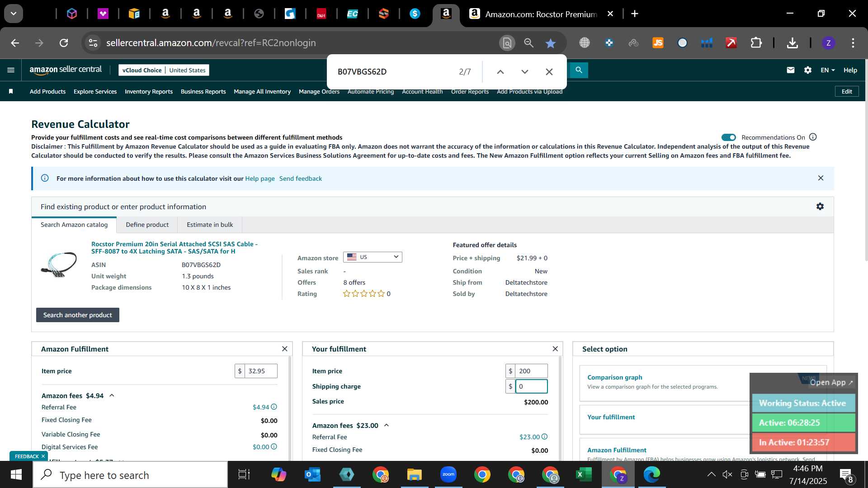Show Digital Services Fee info tooltip
Image resolution: width=868 pixels, height=488 pixels.
274,447
